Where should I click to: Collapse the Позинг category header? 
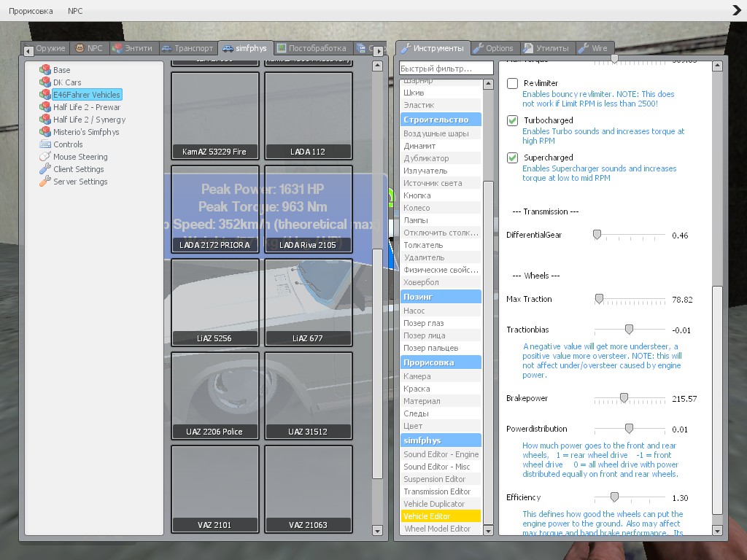441,297
